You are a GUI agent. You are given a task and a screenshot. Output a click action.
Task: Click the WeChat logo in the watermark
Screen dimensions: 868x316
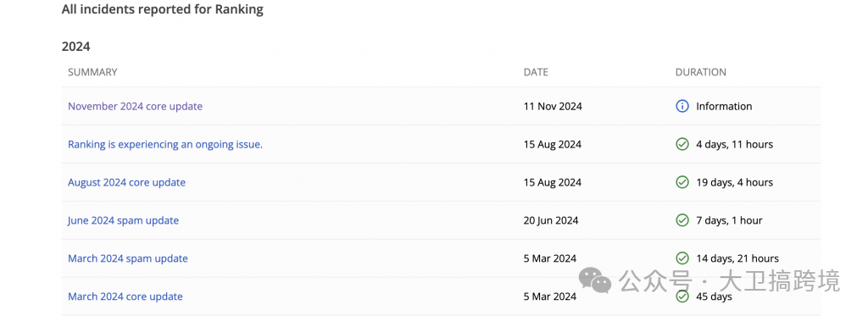tap(595, 280)
